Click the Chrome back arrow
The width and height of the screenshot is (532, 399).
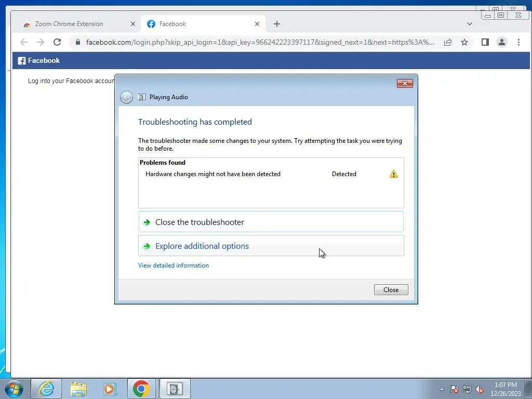point(24,42)
